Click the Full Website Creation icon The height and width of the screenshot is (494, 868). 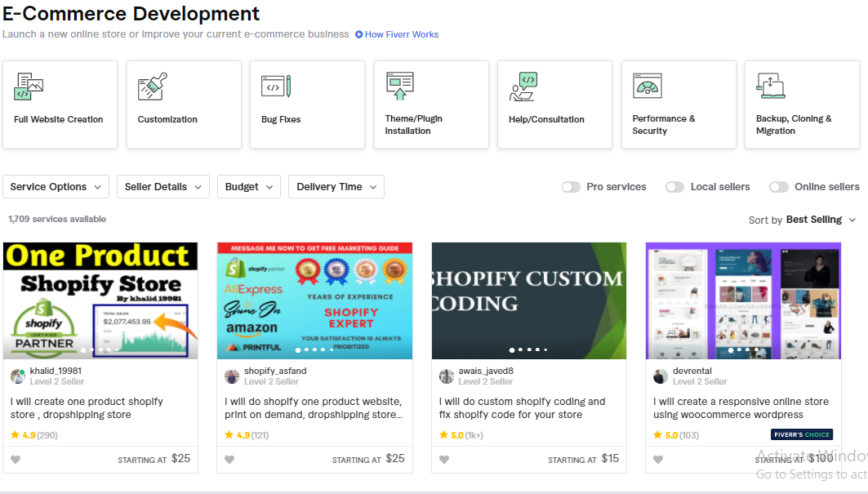coord(29,87)
